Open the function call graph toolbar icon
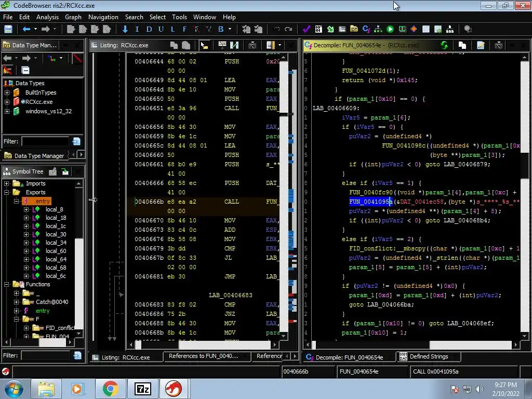Viewport: 532px width, 399px height. [378, 29]
